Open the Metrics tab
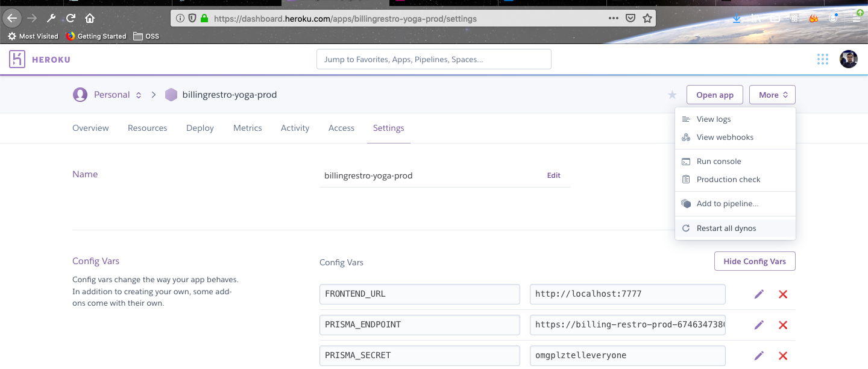The width and height of the screenshot is (868, 369). [x=248, y=128]
